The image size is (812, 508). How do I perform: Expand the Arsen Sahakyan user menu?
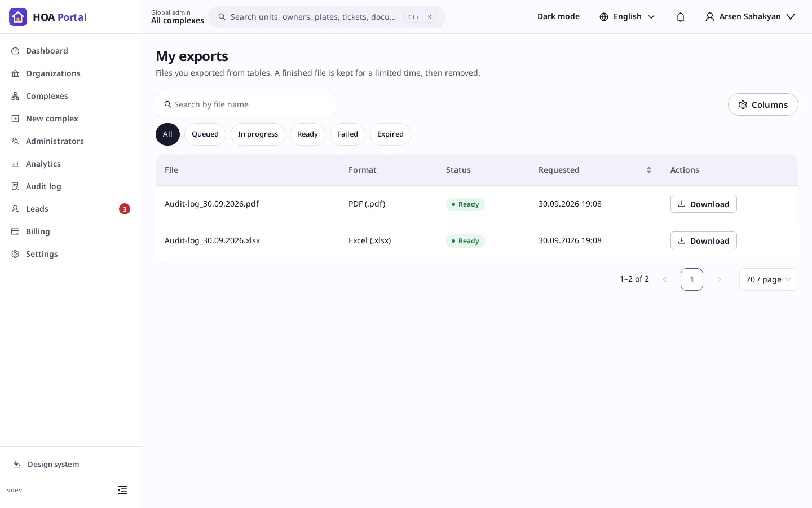pos(750,16)
